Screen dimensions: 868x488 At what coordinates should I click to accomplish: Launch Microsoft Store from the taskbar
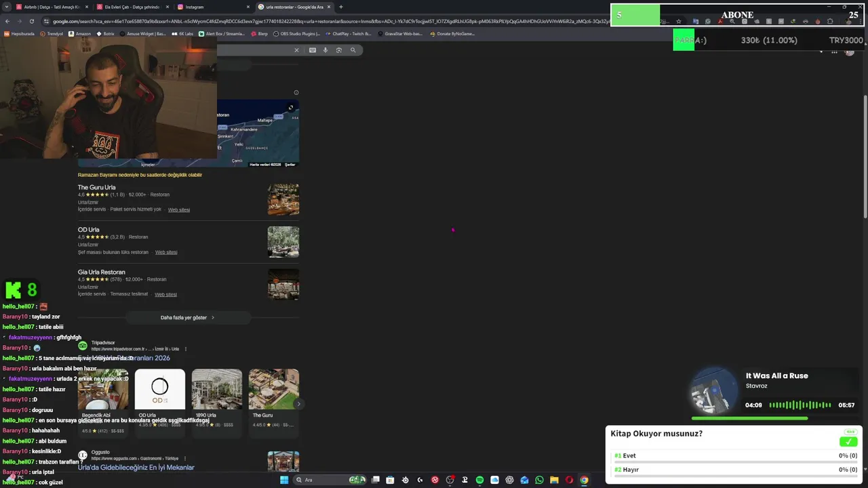pos(390,480)
